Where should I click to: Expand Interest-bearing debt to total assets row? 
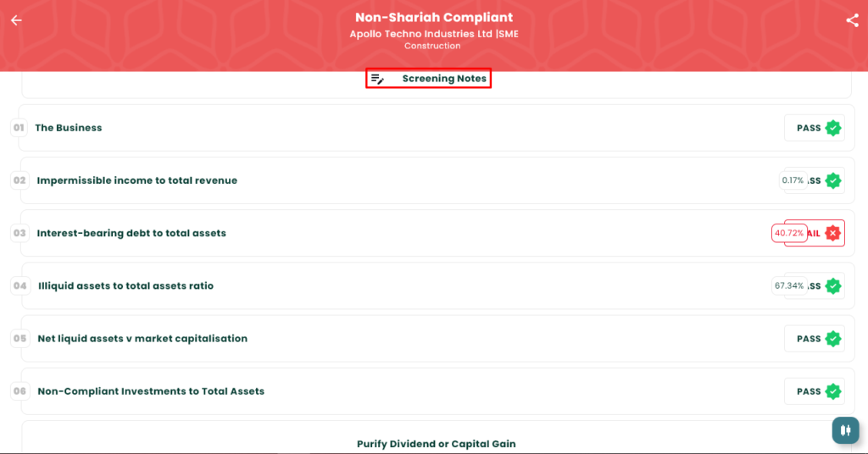coord(131,233)
